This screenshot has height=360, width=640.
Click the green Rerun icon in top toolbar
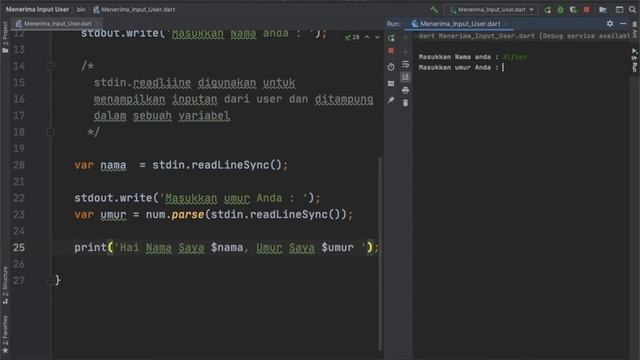547,10
